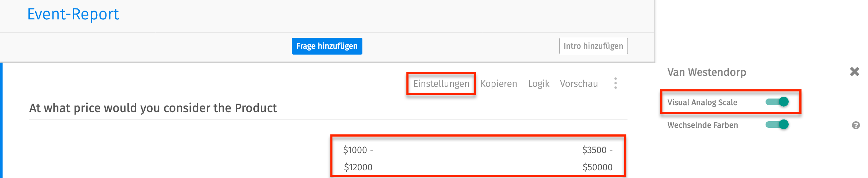Toggle the Visual Analog Scale switch
This screenshot has width=868, height=178.
click(777, 102)
